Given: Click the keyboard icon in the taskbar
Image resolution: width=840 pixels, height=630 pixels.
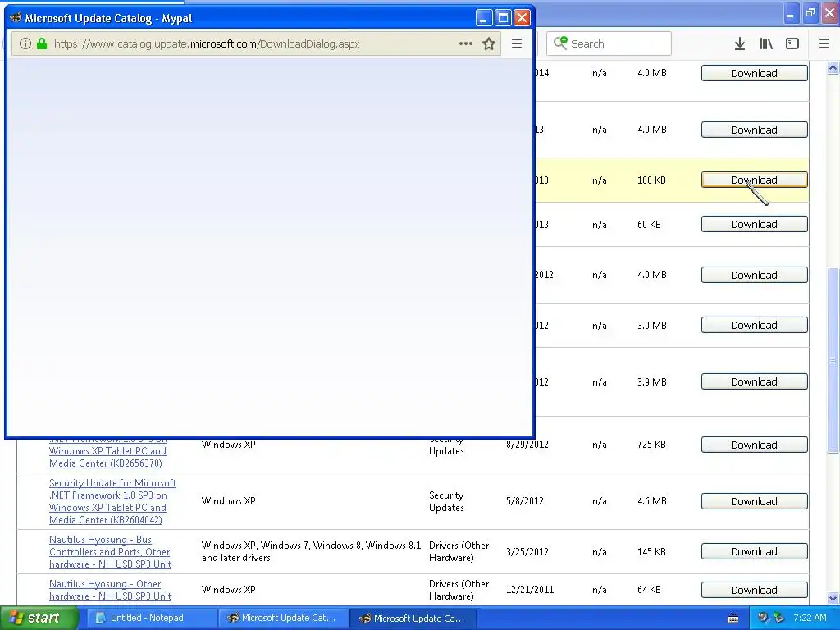Looking at the screenshot, I should tap(733, 619).
